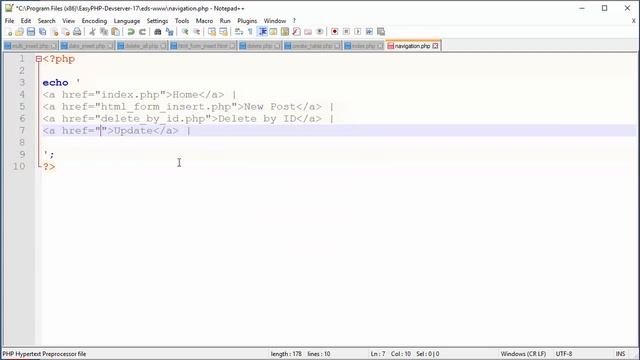Open the Replace toolbar icon

tap(169, 32)
